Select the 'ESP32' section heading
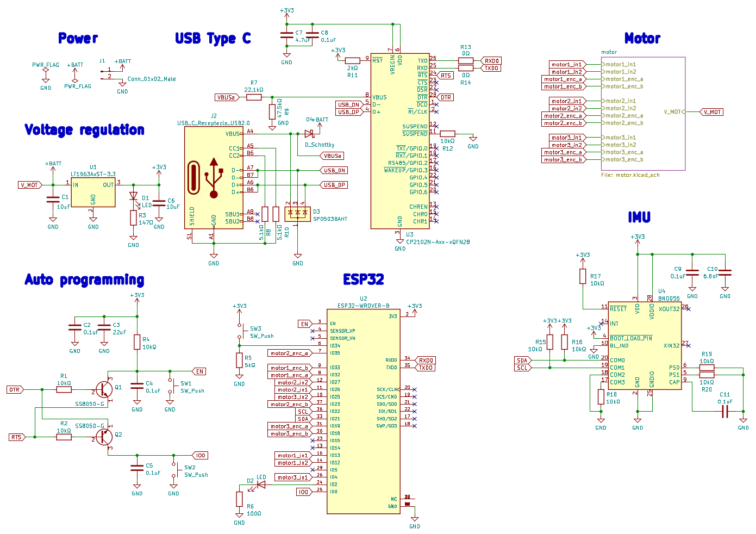Image resolution: width=756 pixels, height=534 pixels. [364, 280]
